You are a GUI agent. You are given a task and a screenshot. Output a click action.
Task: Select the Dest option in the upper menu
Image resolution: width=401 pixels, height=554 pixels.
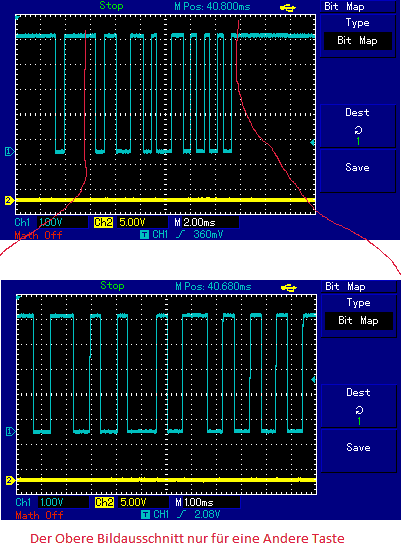coord(358,126)
